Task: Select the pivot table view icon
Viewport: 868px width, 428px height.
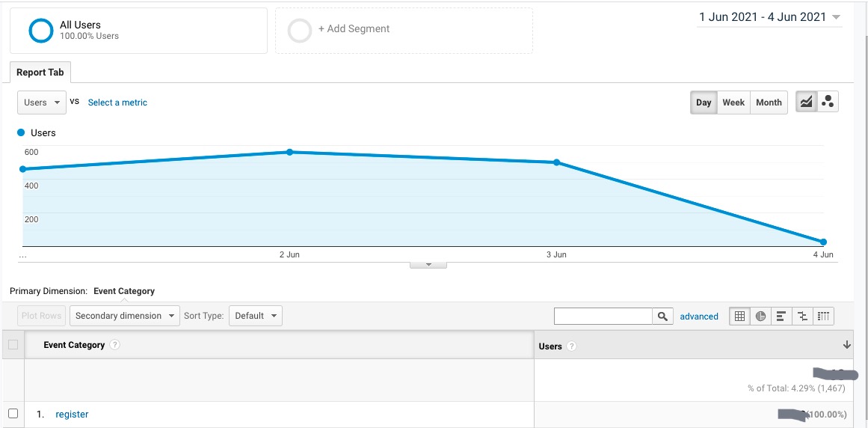Action: click(823, 317)
